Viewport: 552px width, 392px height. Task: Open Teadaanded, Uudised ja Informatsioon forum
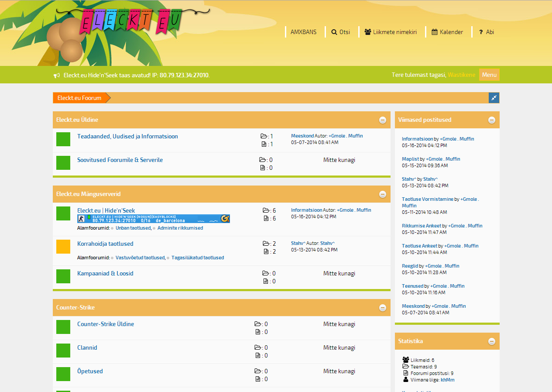tap(127, 136)
